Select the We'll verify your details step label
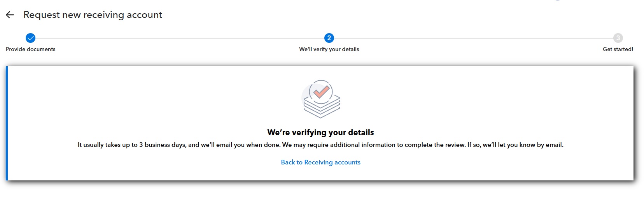Screen dimensions: 644x203 click(x=329, y=49)
